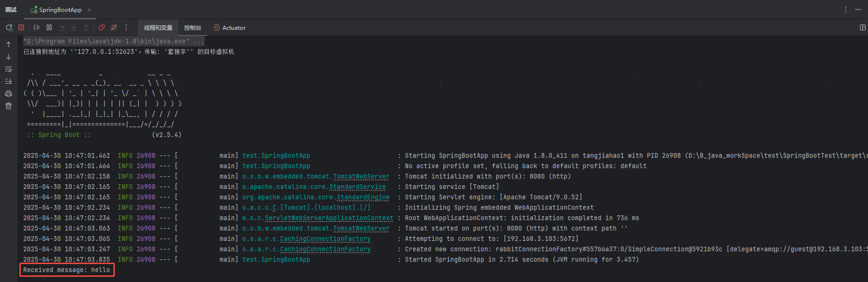This screenshot has height=282, width=868.
Task: Expand the folded java.exe command line
Action: click(x=113, y=41)
